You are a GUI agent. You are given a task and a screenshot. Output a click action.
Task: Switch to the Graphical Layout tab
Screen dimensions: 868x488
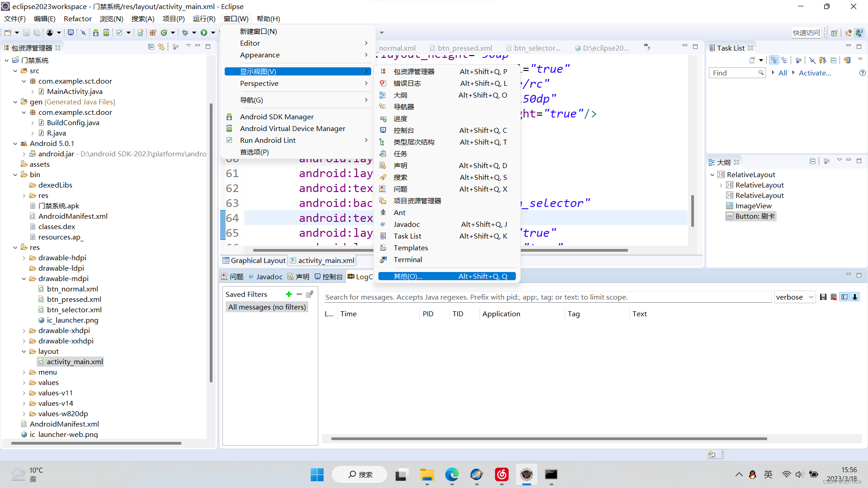click(255, 260)
